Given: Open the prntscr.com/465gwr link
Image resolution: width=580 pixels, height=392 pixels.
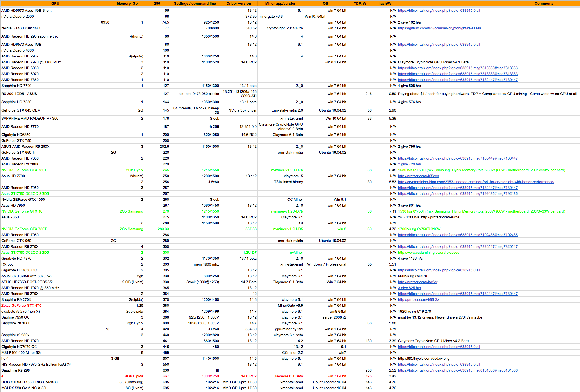Looking at the screenshot, I should pos(418,176).
